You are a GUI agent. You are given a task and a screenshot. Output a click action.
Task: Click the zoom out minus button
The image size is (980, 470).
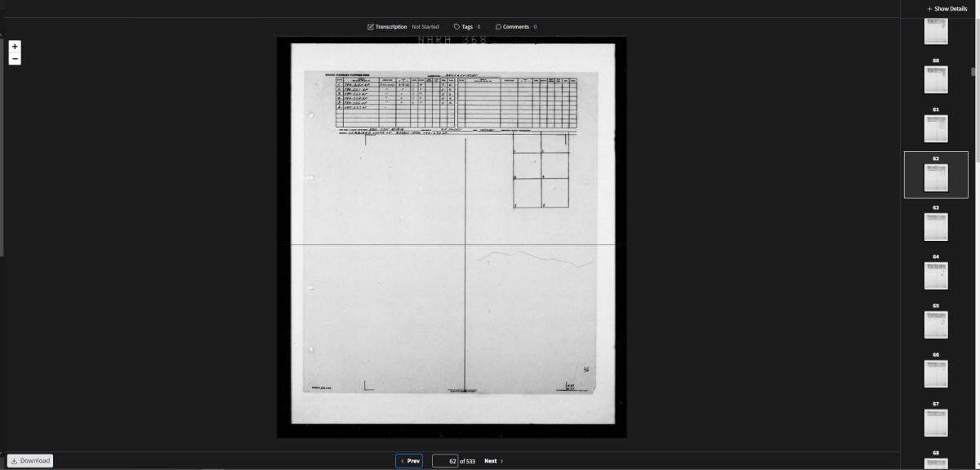coord(15,59)
